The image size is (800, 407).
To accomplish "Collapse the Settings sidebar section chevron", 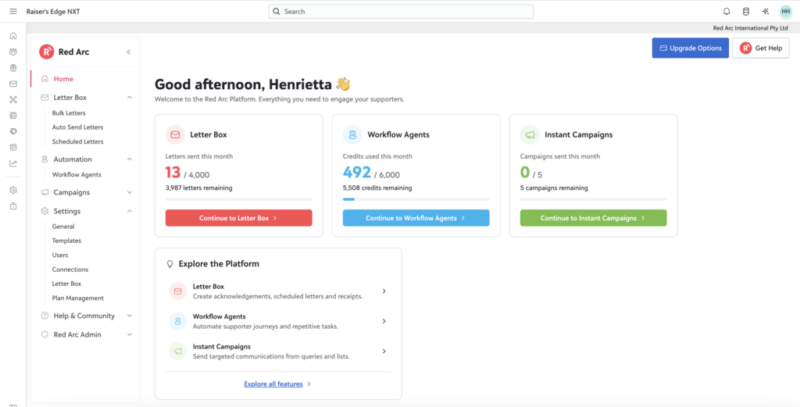I will (x=130, y=211).
